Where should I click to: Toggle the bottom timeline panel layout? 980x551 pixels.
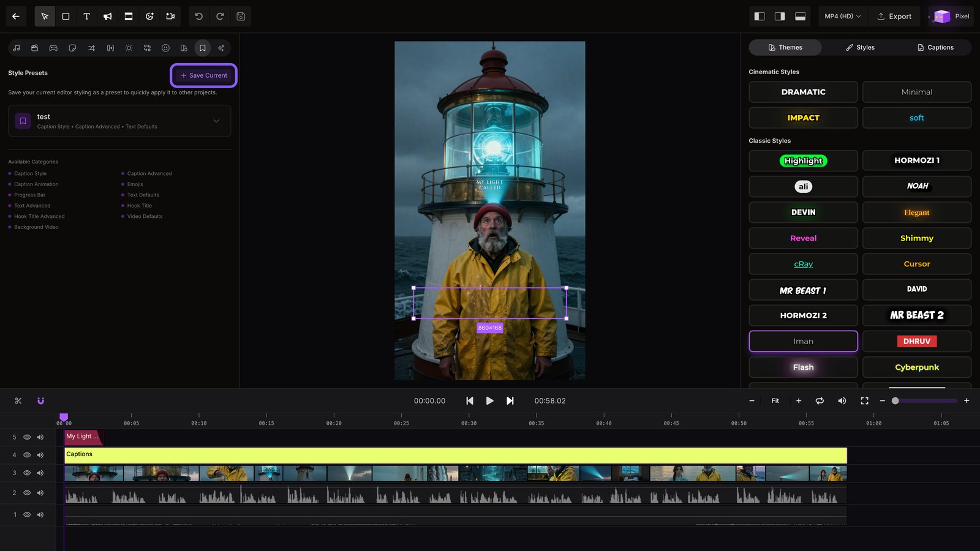pyautogui.click(x=800, y=17)
